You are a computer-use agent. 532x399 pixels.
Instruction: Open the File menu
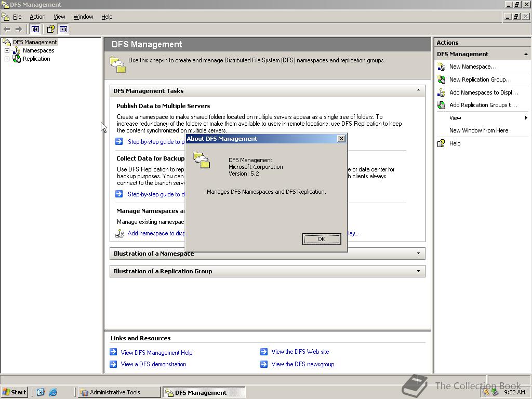coord(17,17)
